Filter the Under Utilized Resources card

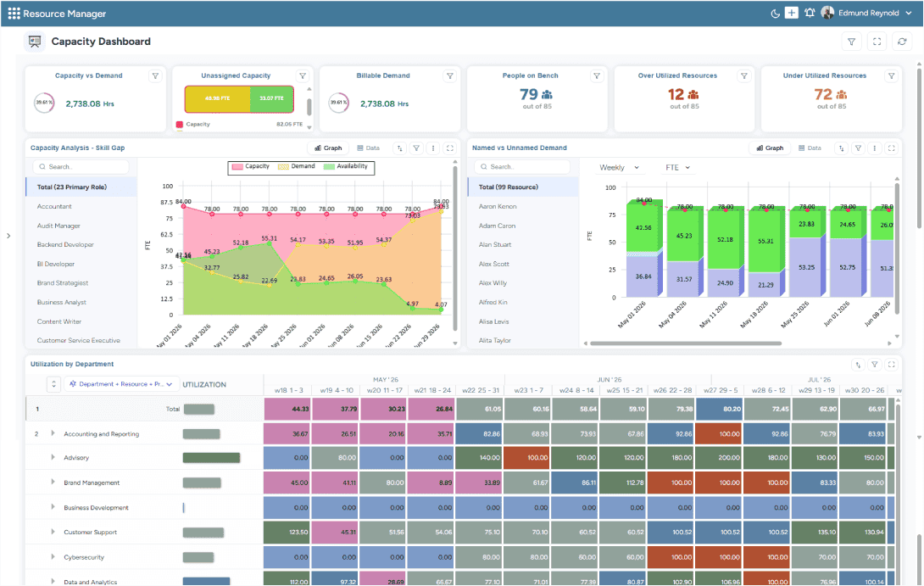click(892, 76)
